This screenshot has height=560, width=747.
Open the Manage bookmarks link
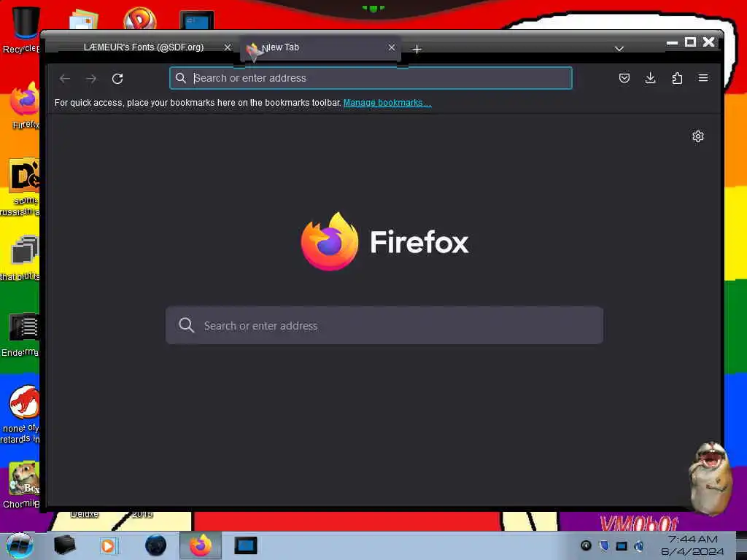387,103
